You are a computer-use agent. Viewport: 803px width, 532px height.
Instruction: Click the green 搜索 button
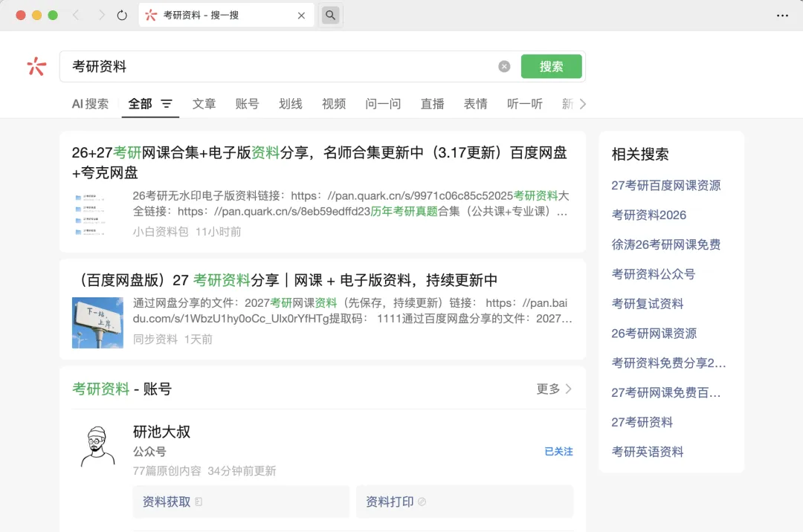551,67
